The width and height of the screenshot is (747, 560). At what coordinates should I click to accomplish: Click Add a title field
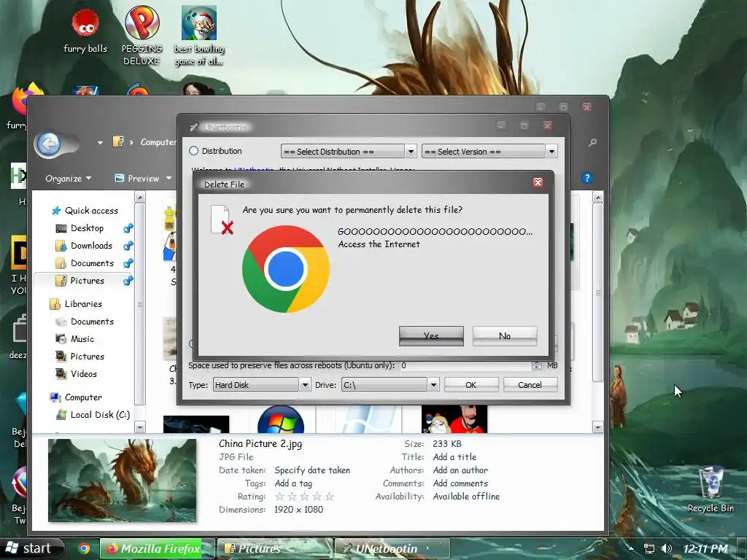click(454, 456)
